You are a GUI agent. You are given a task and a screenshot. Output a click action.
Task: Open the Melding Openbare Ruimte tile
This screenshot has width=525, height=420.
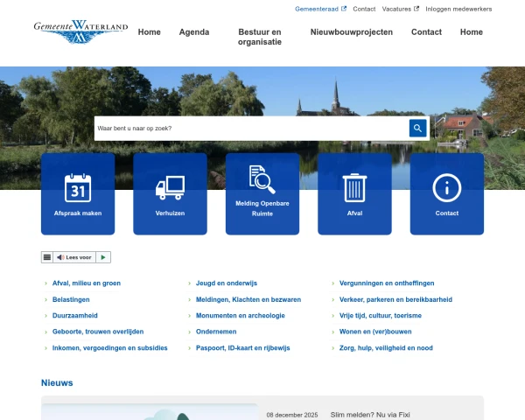[x=262, y=193]
